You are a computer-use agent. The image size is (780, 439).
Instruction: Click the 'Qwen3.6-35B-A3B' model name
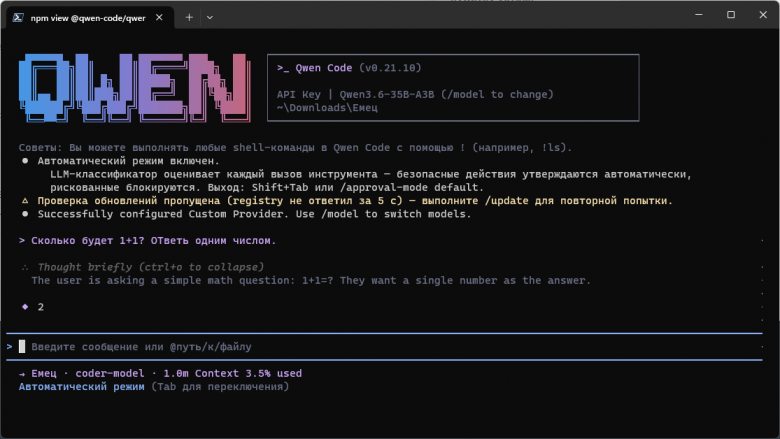(x=387, y=94)
